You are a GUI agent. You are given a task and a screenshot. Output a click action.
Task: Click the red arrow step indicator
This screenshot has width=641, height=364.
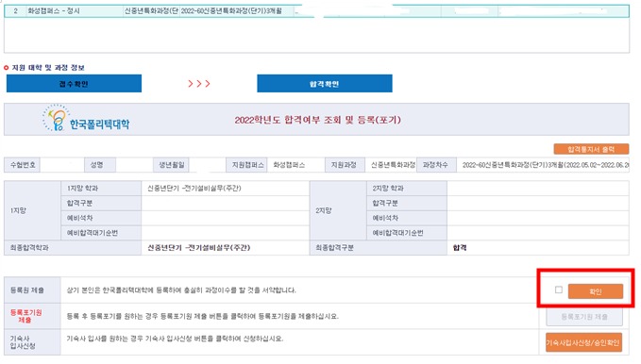click(199, 84)
